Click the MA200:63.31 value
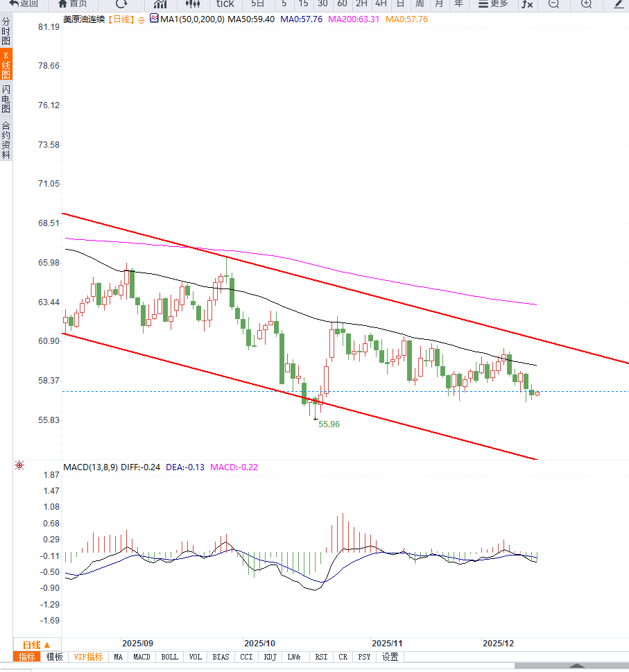The height and width of the screenshot is (672, 629). [x=354, y=19]
